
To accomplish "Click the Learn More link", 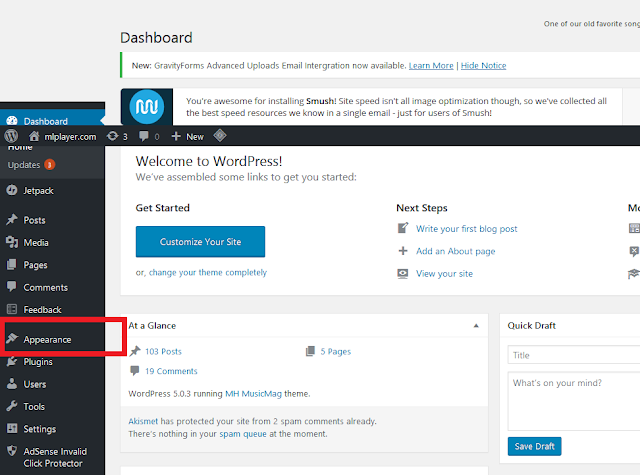I will tap(431, 65).
